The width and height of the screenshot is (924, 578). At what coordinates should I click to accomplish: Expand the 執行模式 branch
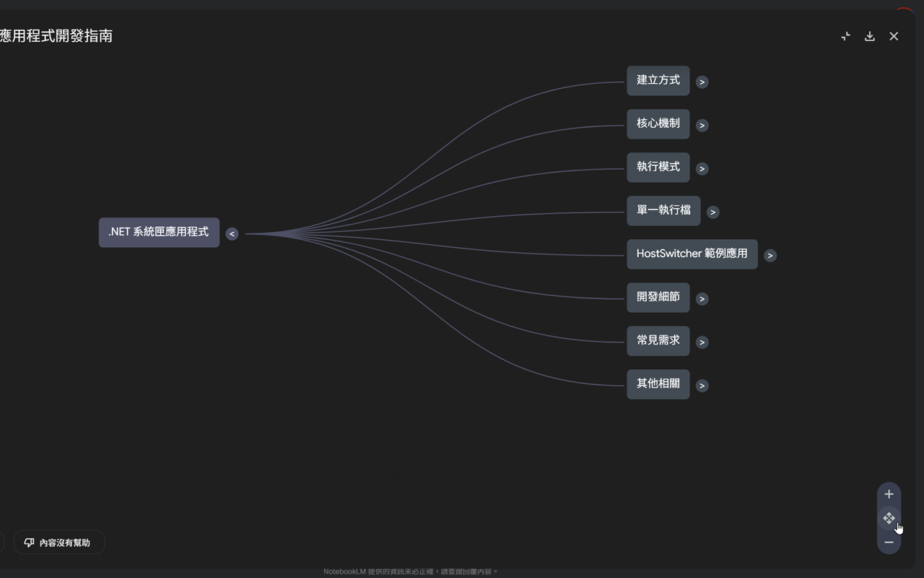click(x=702, y=168)
